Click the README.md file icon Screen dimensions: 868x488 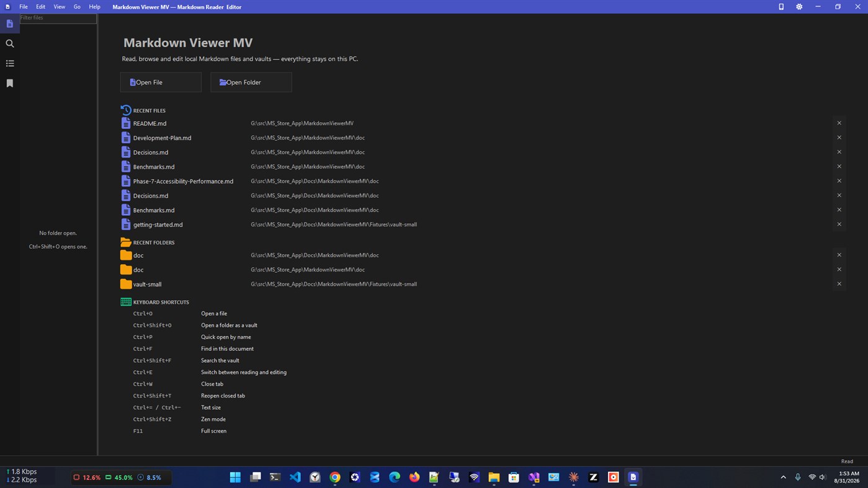126,123
